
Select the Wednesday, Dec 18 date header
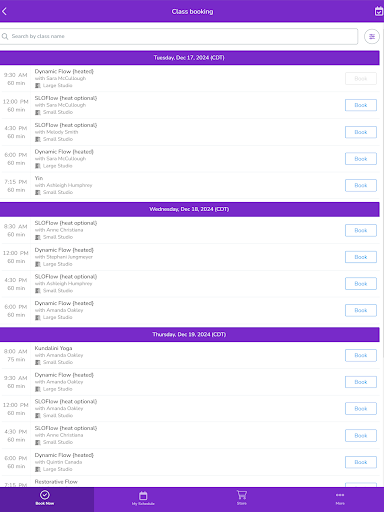[x=189, y=209]
